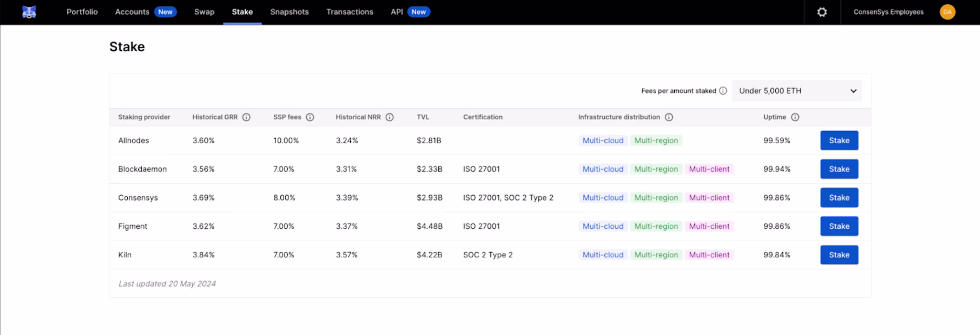Click Blockdaemon Multi-client tag
Viewport: 980px width, 335px height.
(709, 169)
